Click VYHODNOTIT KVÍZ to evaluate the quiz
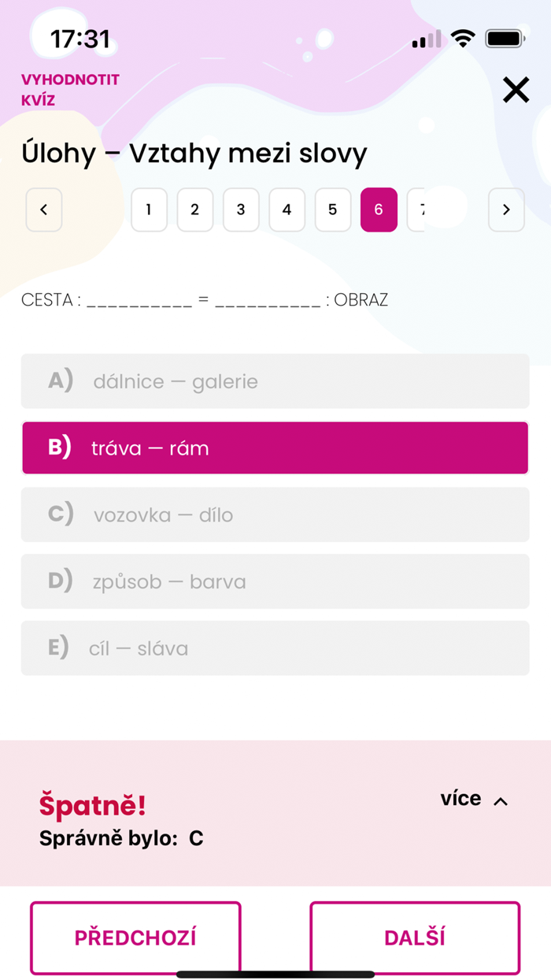 tap(70, 89)
